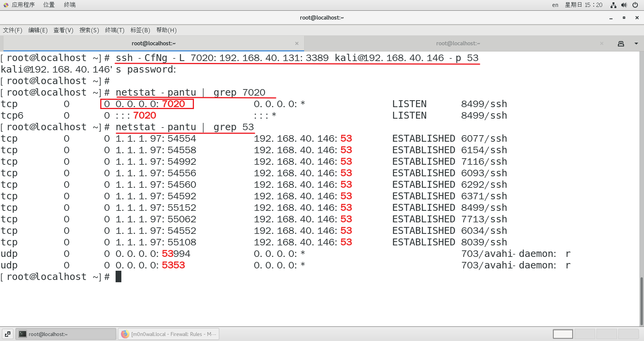
Task: Open the 位置 places menu
Action: tap(49, 5)
